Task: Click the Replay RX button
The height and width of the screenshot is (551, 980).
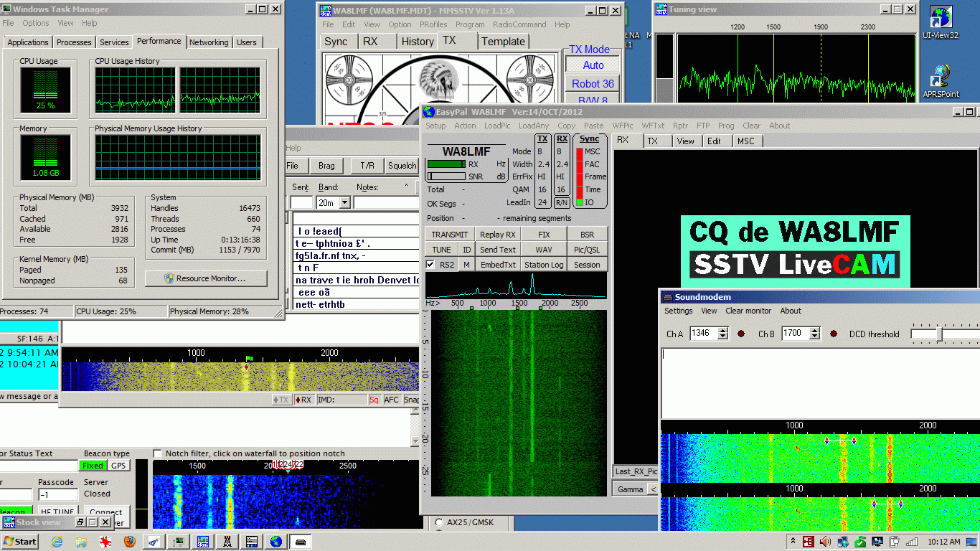Action: click(x=498, y=235)
